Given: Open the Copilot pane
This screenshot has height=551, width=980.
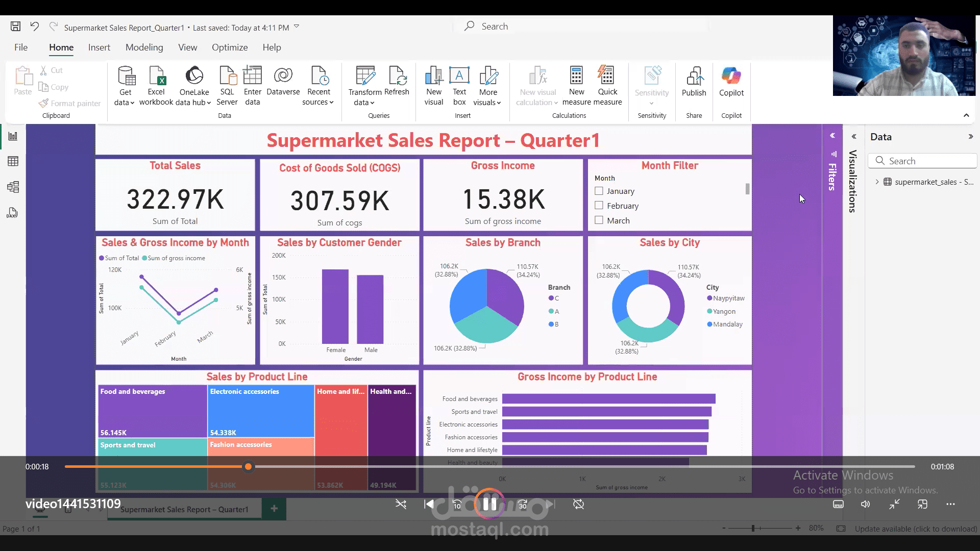Looking at the screenshot, I should coord(731,82).
